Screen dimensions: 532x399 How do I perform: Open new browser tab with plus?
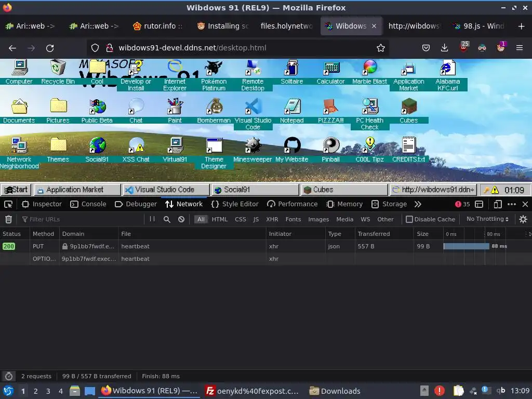point(521,26)
